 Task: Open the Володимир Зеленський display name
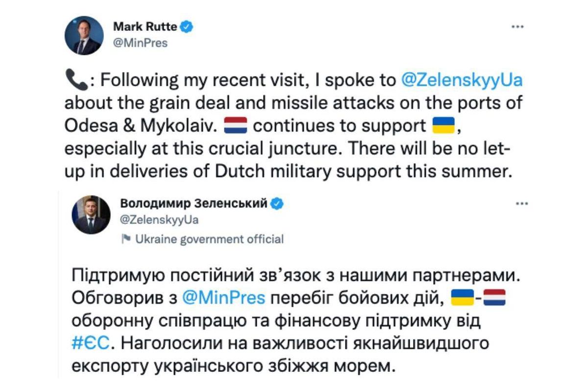click(194, 203)
